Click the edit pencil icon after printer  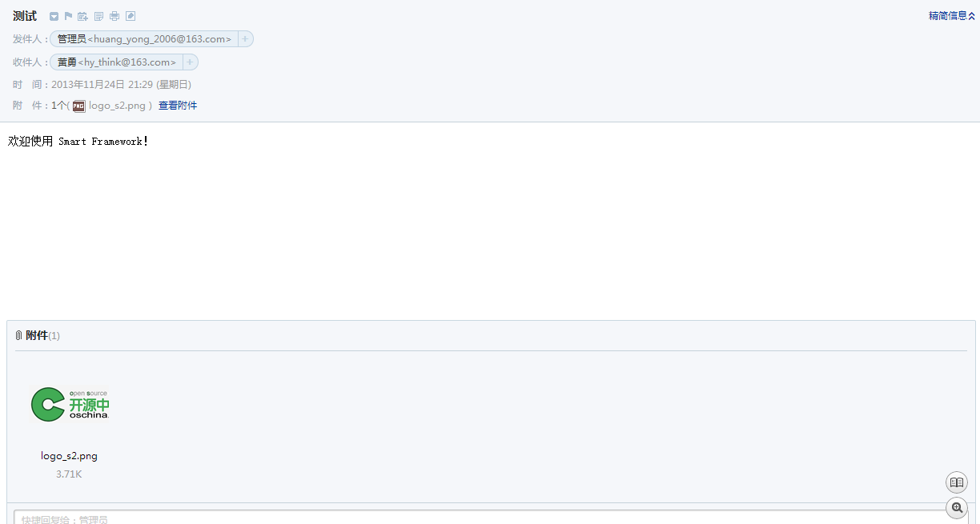131,16
